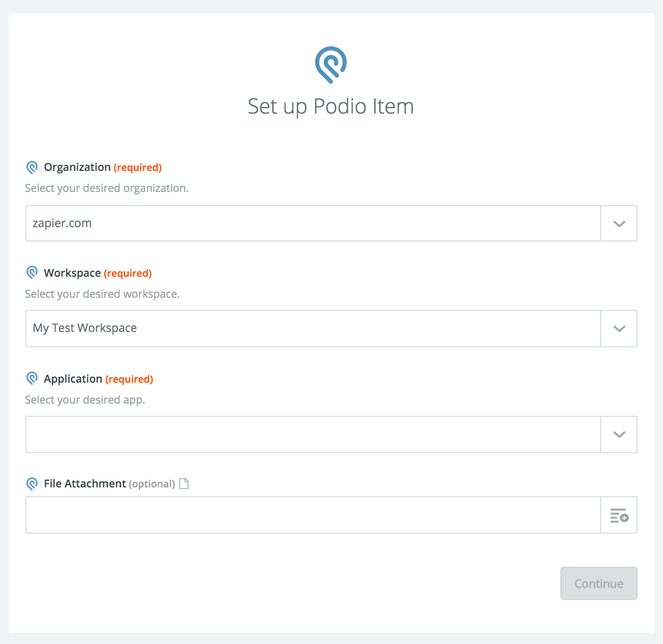Click the empty Application select field
Viewport: 663px width, 644px height.
point(313,434)
